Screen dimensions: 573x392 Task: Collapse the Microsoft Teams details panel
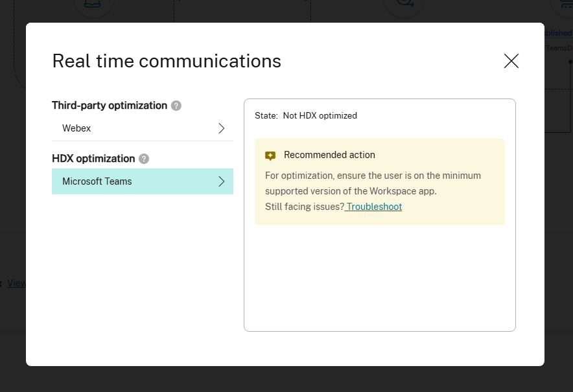[221, 181]
